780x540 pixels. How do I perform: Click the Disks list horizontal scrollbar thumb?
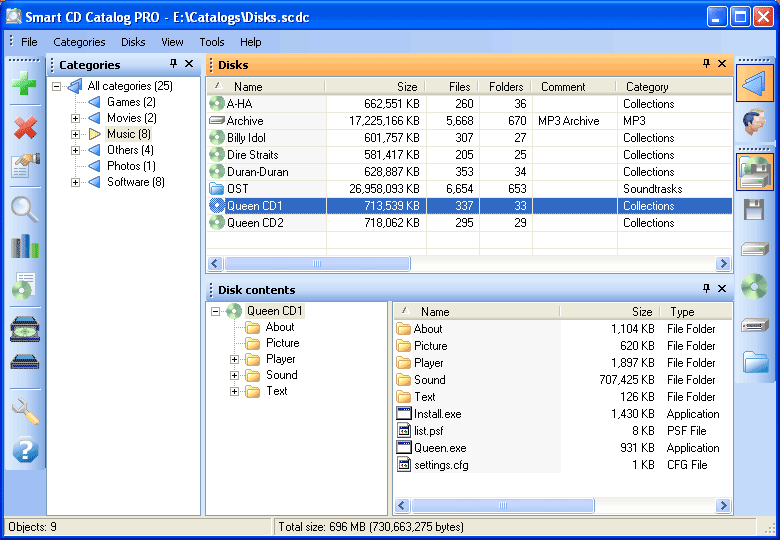[x=316, y=264]
